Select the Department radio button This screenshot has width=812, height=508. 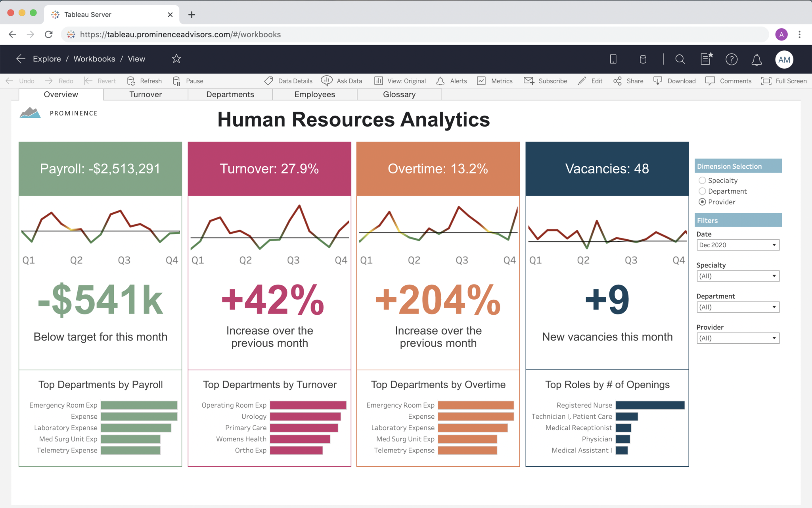pyautogui.click(x=702, y=191)
